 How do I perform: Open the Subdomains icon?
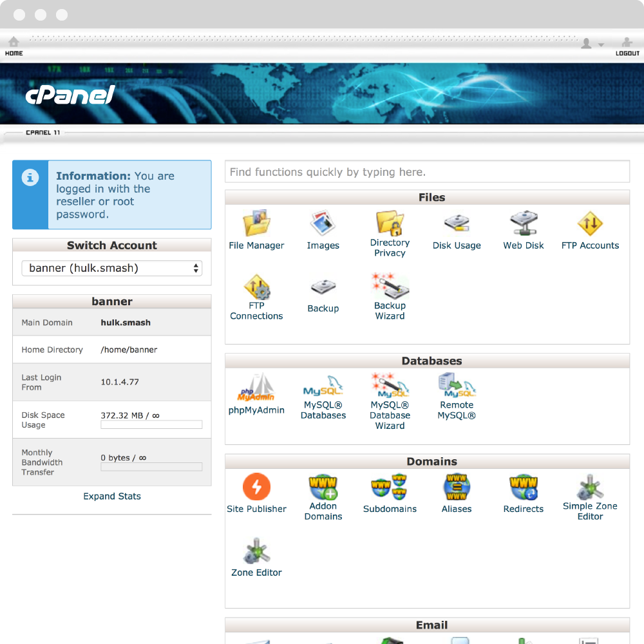click(x=390, y=487)
